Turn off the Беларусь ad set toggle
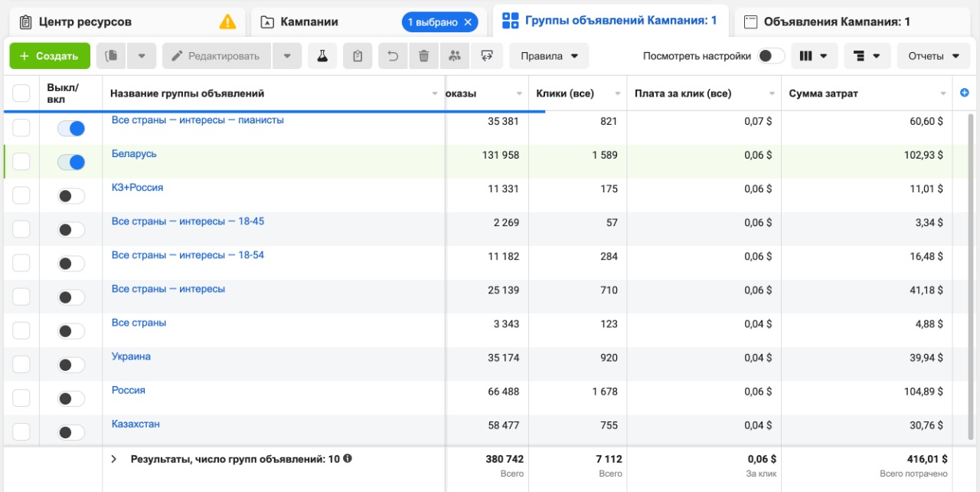 71,162
